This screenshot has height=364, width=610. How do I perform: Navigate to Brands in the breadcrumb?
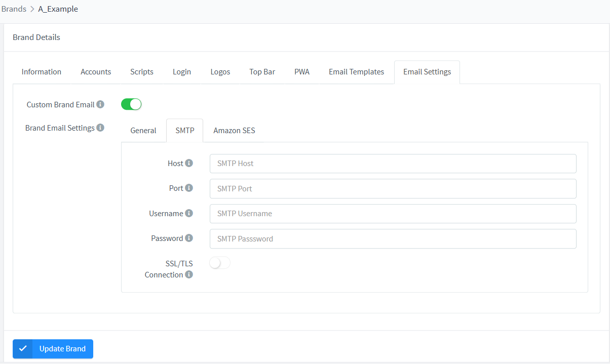point(14,9)
